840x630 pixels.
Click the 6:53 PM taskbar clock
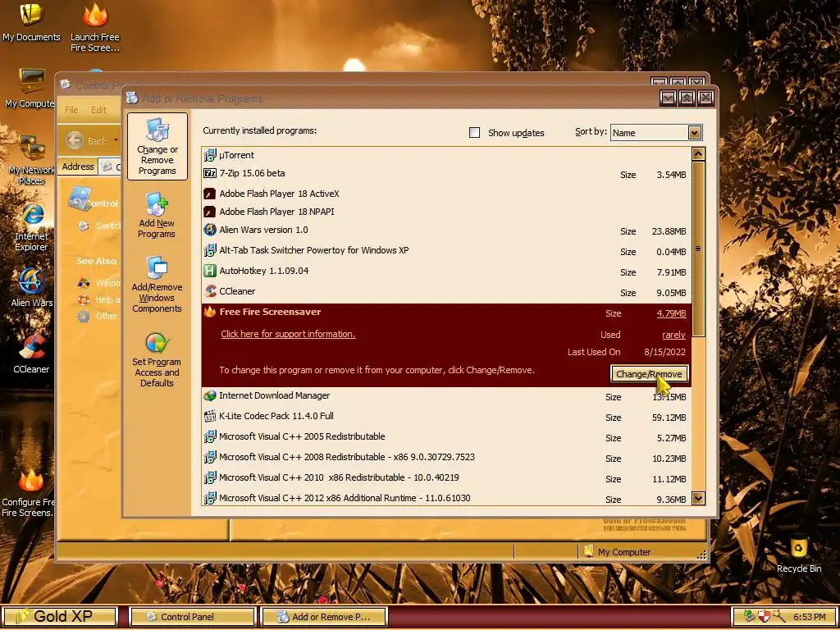tap(810, 617)
